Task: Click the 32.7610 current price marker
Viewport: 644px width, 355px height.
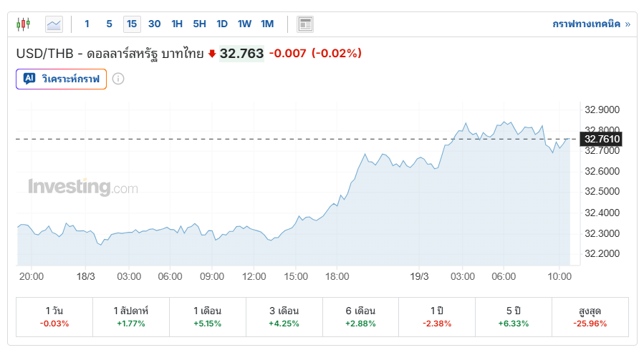Action: click(x=602, y=139)
